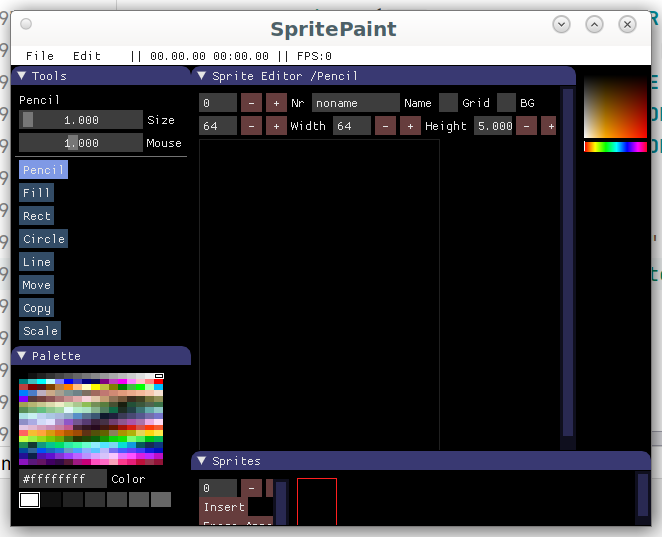Increase the sprite Nr value
Viewport: 662px width, 537px height.
point(276,103)
